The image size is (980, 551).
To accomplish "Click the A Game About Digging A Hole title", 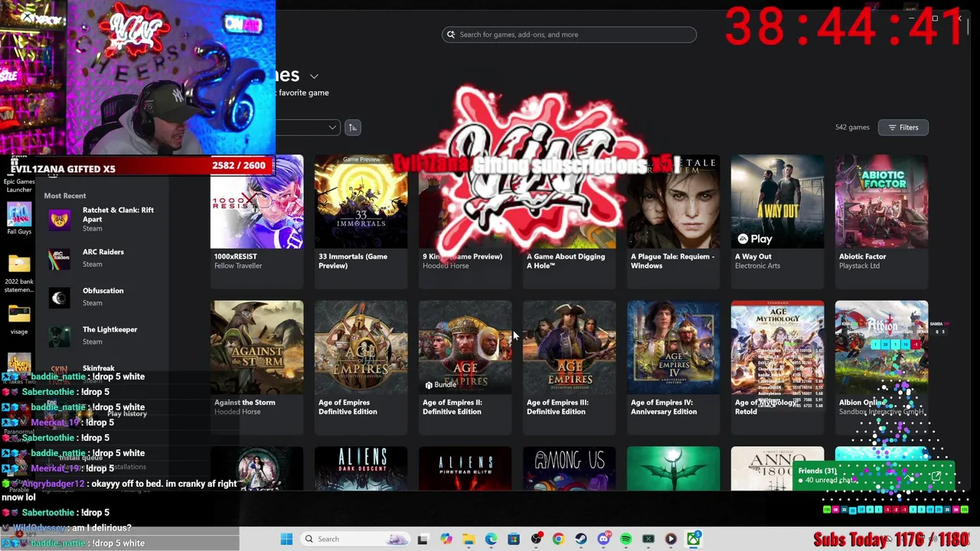I will point(566,261).
